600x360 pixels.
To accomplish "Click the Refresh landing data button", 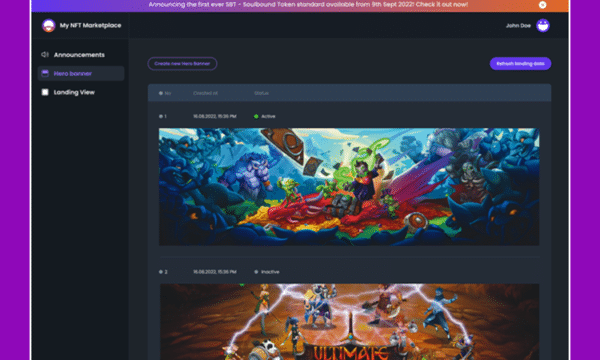I will point(520,64).
